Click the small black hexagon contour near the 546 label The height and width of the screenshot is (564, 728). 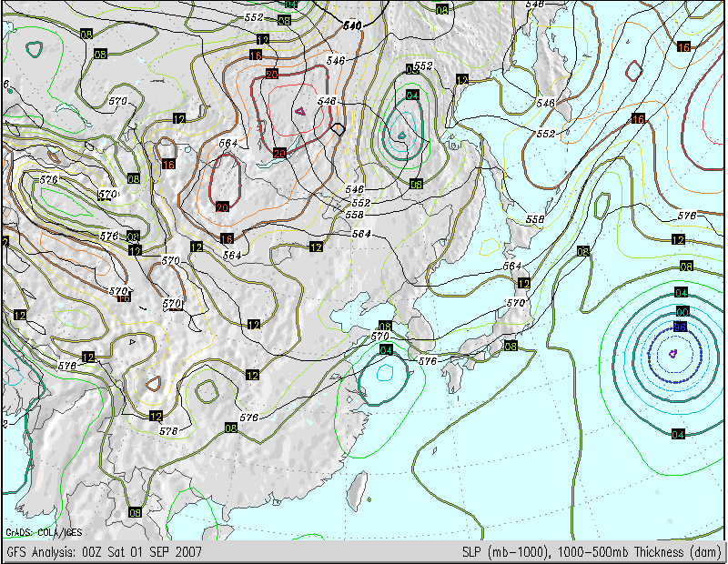[338, 129]
